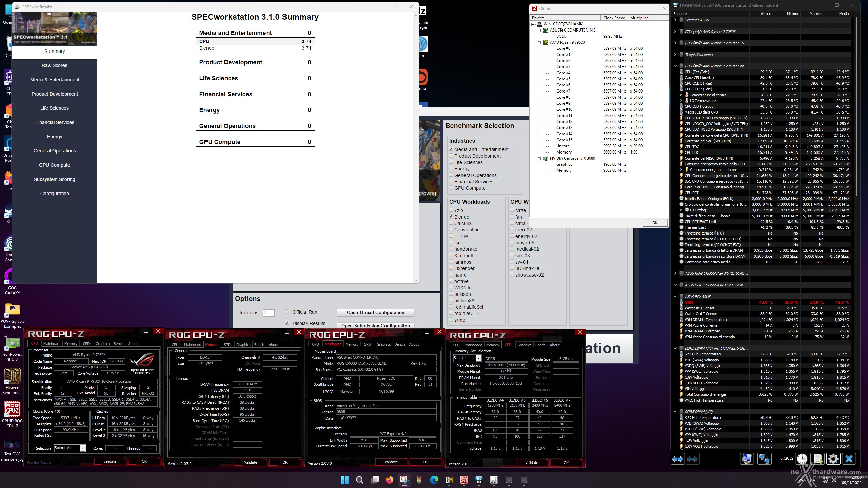Check the handbrake CPU workload
The width and height of the screenshot is (868, 488).
(451, 249)
